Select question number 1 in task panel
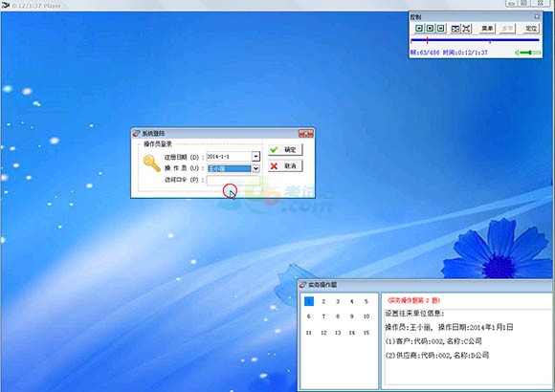 (x=309, y=301)
